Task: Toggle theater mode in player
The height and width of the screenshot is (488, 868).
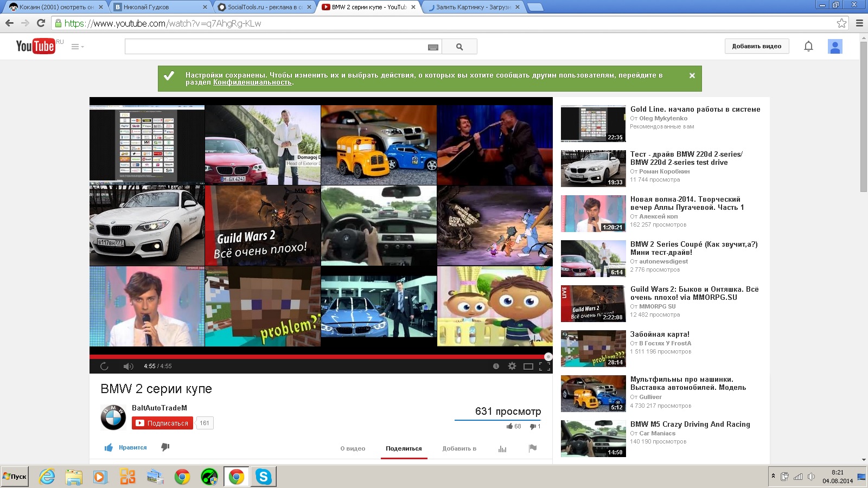Action: coord(528,367)
